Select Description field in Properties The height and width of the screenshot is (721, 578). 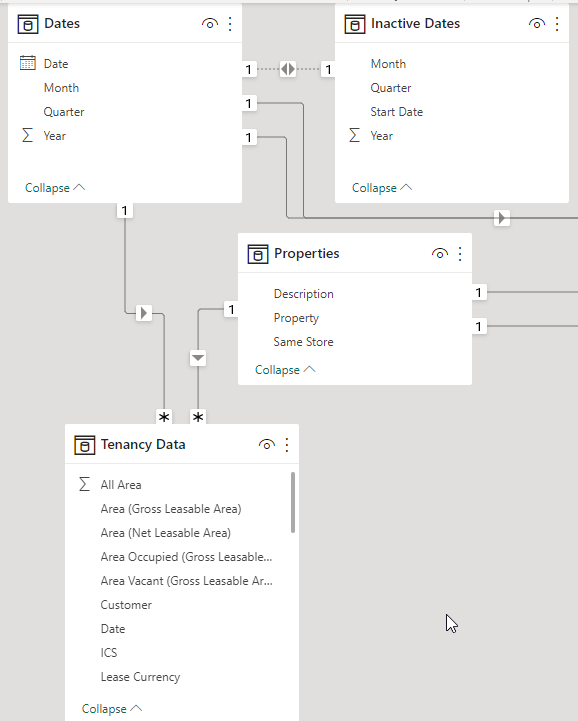point(303,294)
